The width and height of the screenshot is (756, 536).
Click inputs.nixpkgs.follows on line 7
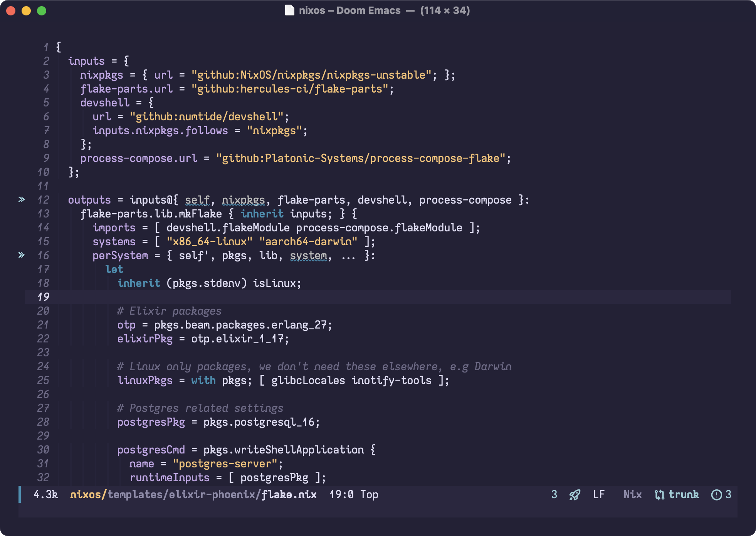pos(160,130)
